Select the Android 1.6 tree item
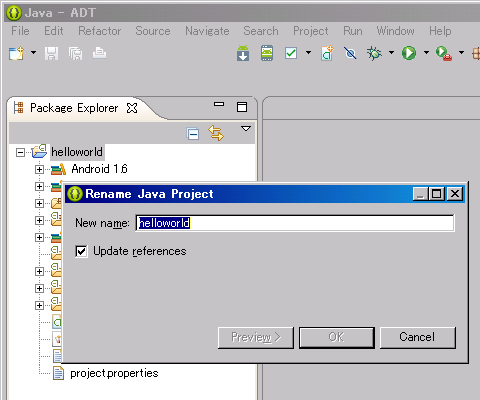The image size is (480, 400). pyautogui.click(x=99, y=169)
